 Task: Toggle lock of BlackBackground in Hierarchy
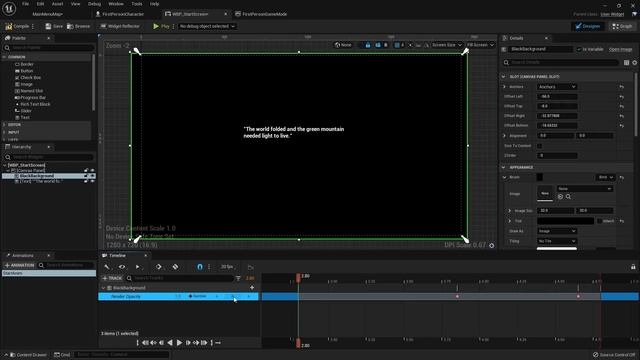[86, 176]
